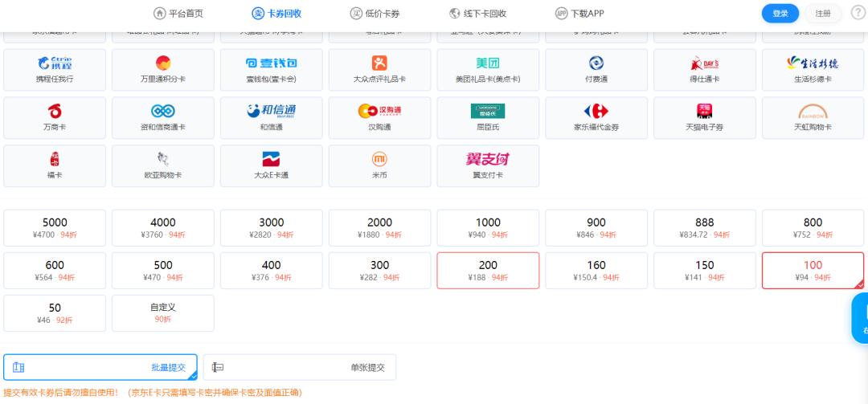Select the 万里通积分卡 card

tap(162, 70)
